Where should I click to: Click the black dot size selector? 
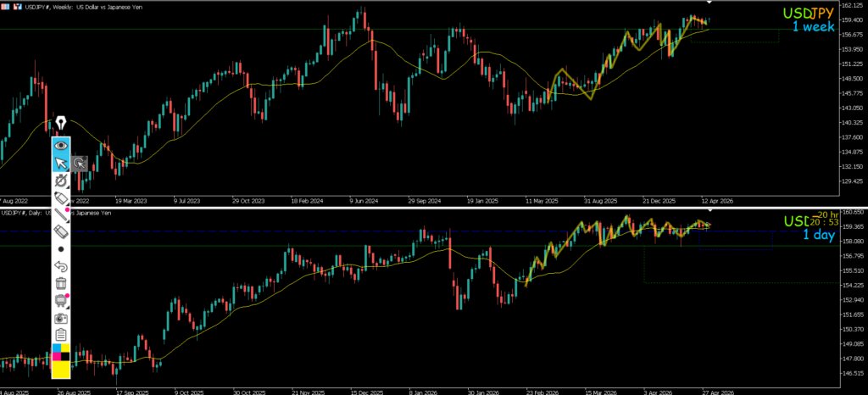[61, 249]
